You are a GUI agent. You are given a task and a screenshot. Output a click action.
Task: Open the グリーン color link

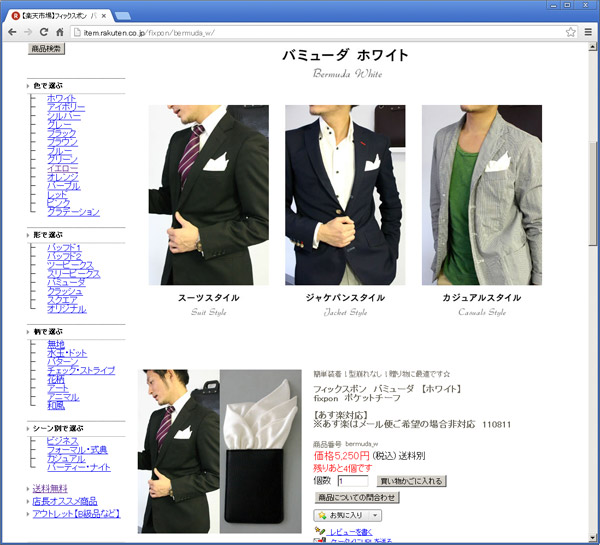pyautogui.click(x=62, y=160)
